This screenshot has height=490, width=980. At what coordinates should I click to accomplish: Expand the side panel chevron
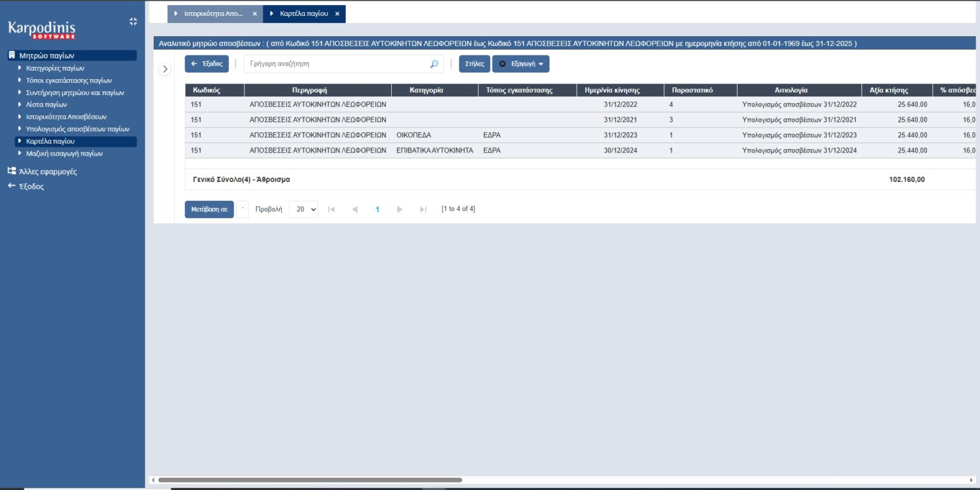pyautogui.click(x=165, y=69)
